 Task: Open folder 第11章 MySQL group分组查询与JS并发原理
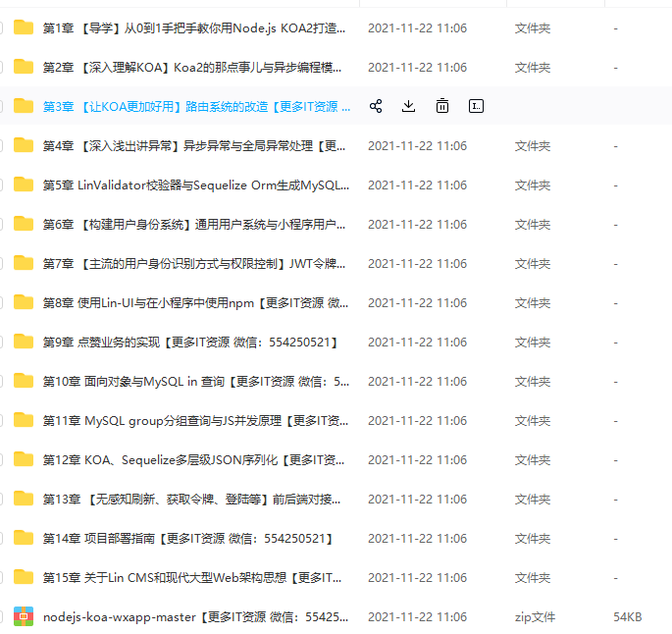[x=195, y=420]
